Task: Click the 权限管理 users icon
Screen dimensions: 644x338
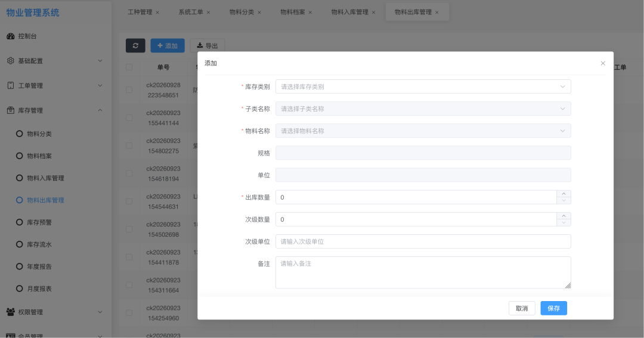Action: tap(11, 312)
